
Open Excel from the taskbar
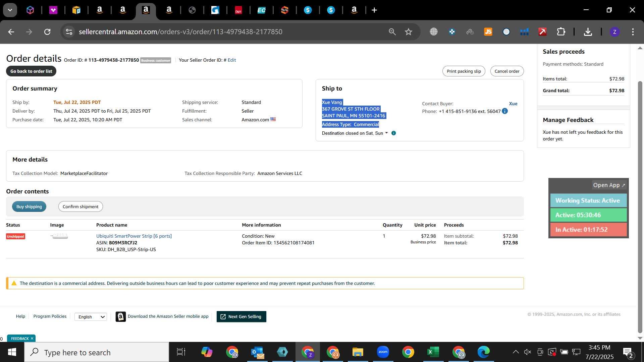[433, 352]
